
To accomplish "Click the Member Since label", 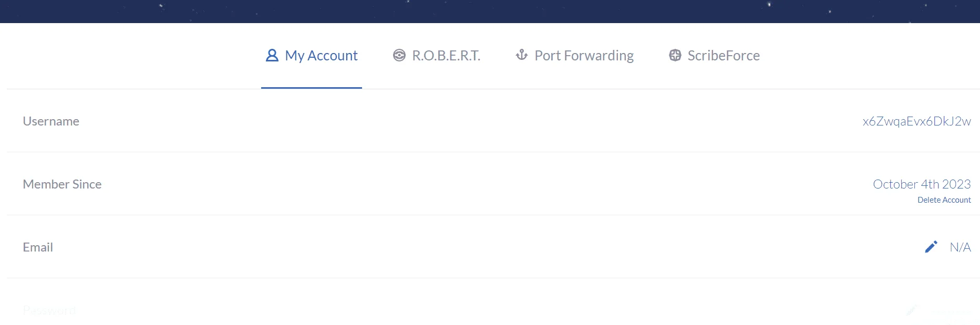I will pos(62,184).
